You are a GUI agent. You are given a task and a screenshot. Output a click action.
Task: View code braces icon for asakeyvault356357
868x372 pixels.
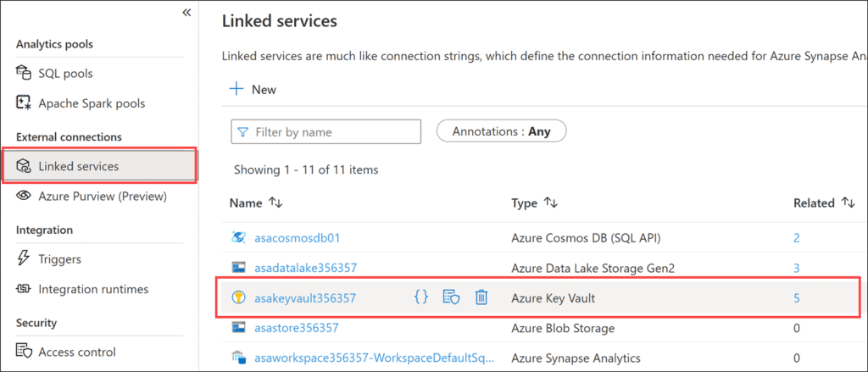[x=421, y=297]
